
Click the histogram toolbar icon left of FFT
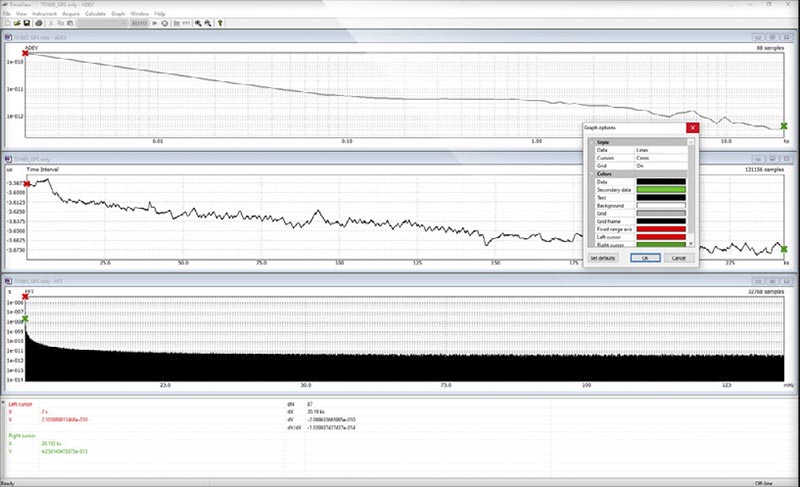click(177, 23)
